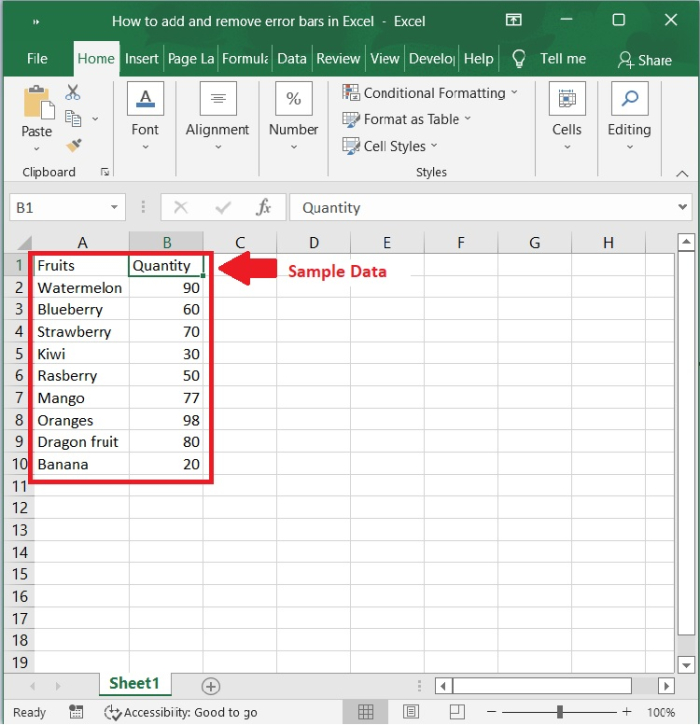Expand the Alignment group arrow

(218, 147)
